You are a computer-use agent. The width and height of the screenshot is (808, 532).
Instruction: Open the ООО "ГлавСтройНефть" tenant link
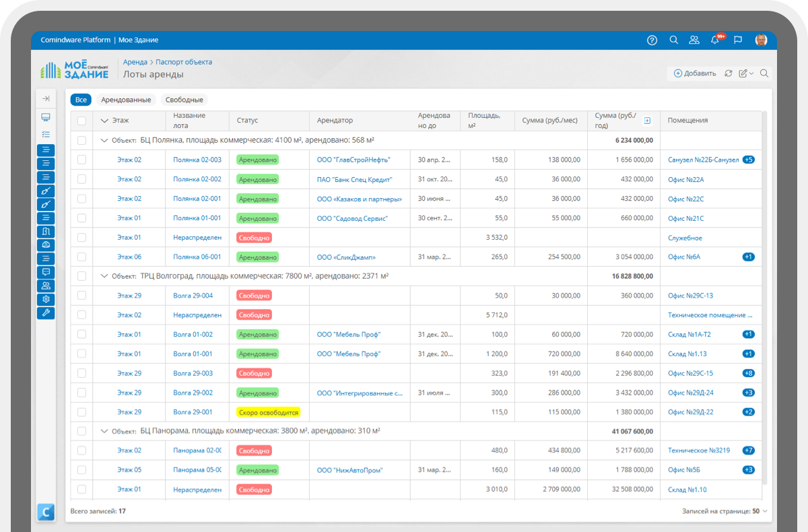(x=353, y=160)
